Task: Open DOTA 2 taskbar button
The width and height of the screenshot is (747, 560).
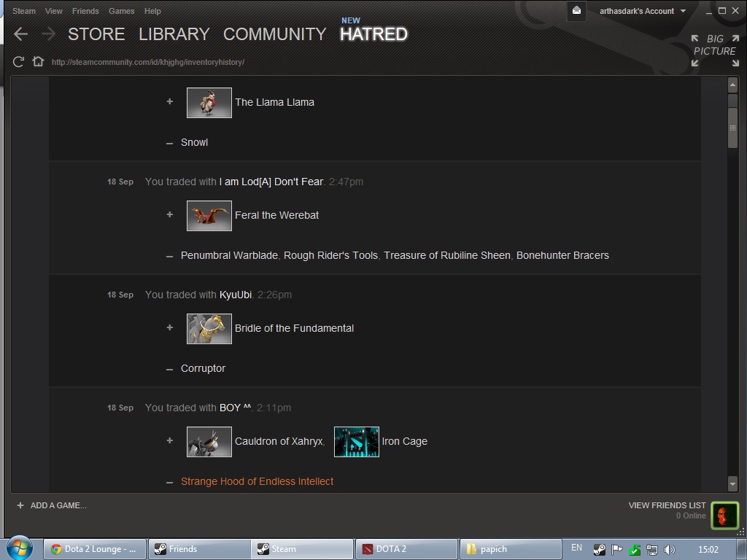Action: pos(406,549)
